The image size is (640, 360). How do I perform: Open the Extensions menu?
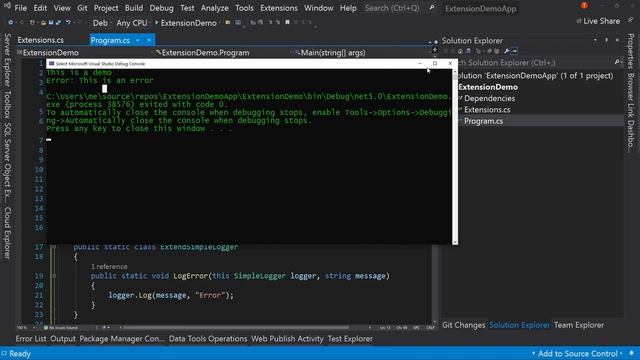279,8
